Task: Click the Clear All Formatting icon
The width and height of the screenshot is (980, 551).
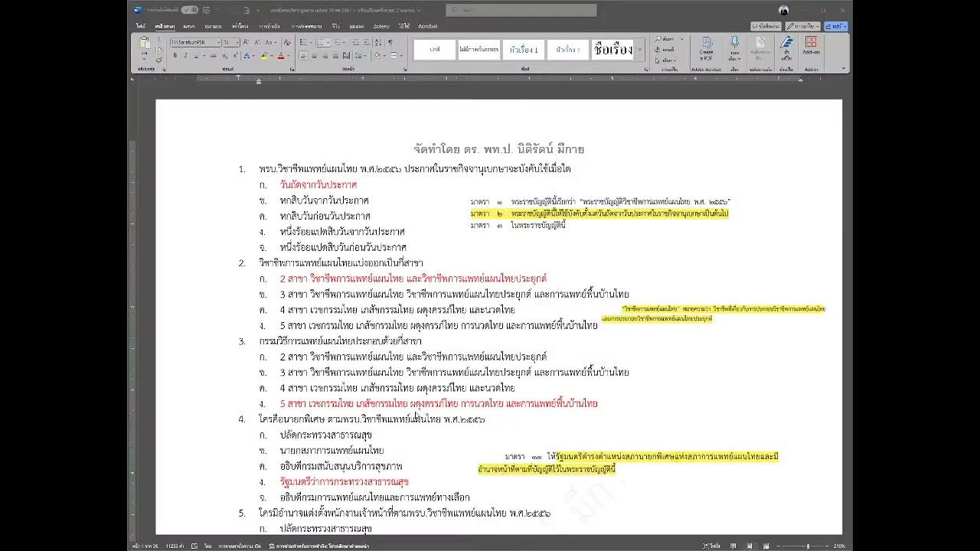Action: click(x=287, y=42)
